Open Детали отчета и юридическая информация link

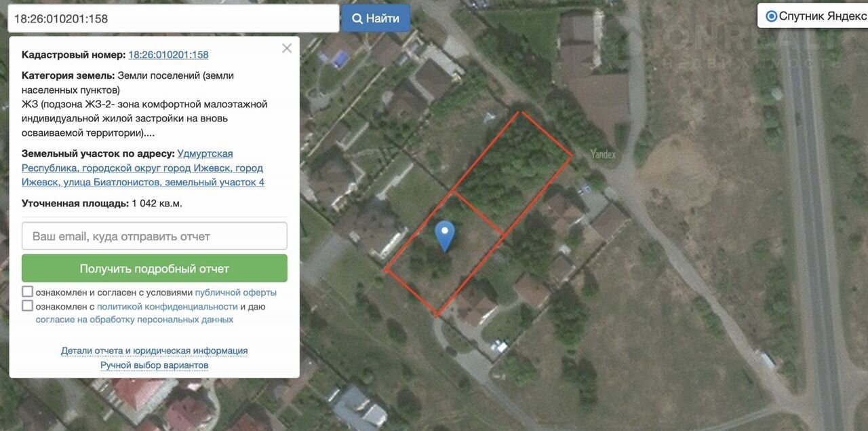[155, 351]
